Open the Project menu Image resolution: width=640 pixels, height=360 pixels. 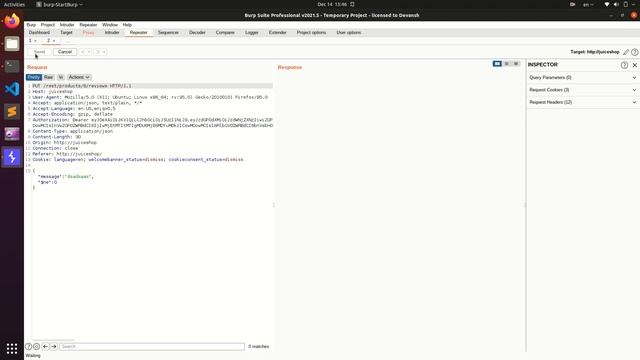point(47,25)
